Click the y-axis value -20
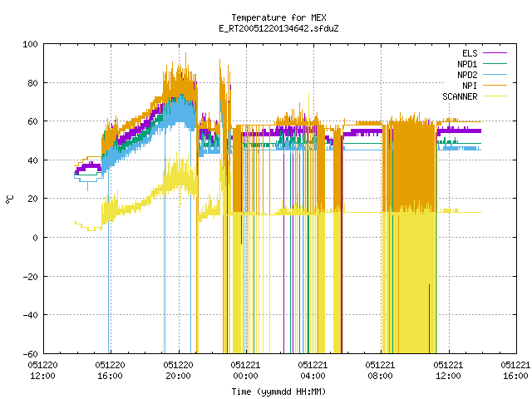The height and width of the screenshot is (399, 532). pos(30,277)
